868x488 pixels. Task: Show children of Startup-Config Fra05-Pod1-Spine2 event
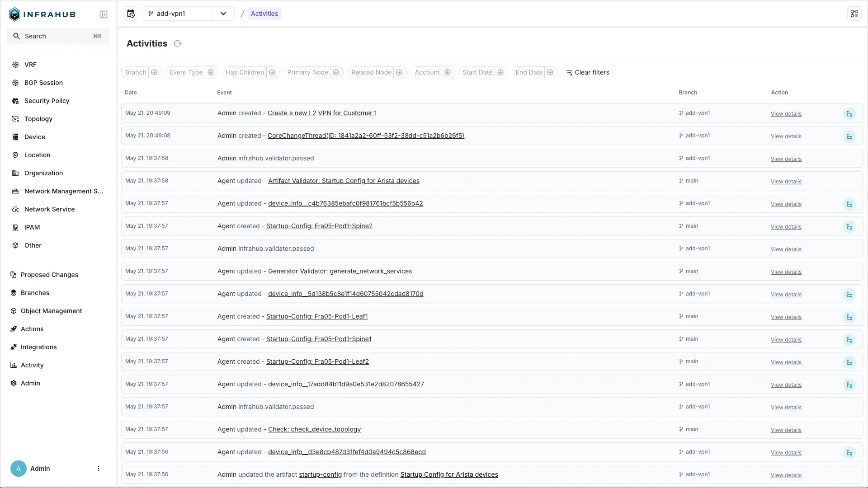(849, 227)
